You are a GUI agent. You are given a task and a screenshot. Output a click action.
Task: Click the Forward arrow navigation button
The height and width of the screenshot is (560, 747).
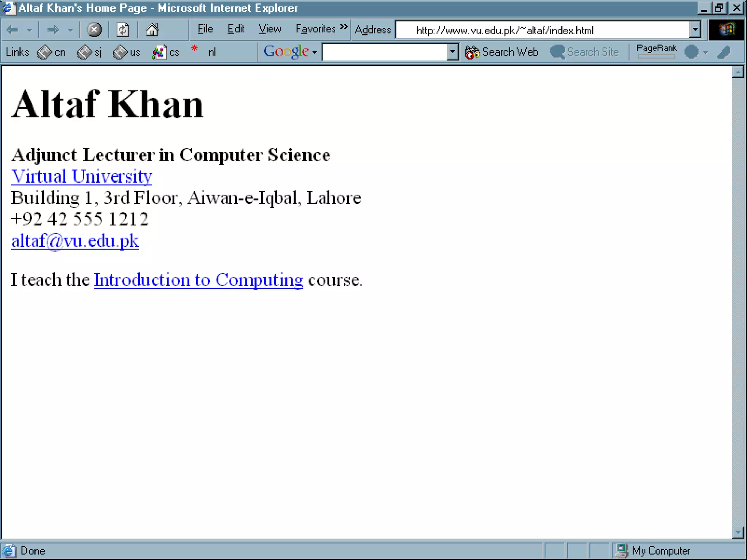[x=53, y=30]
